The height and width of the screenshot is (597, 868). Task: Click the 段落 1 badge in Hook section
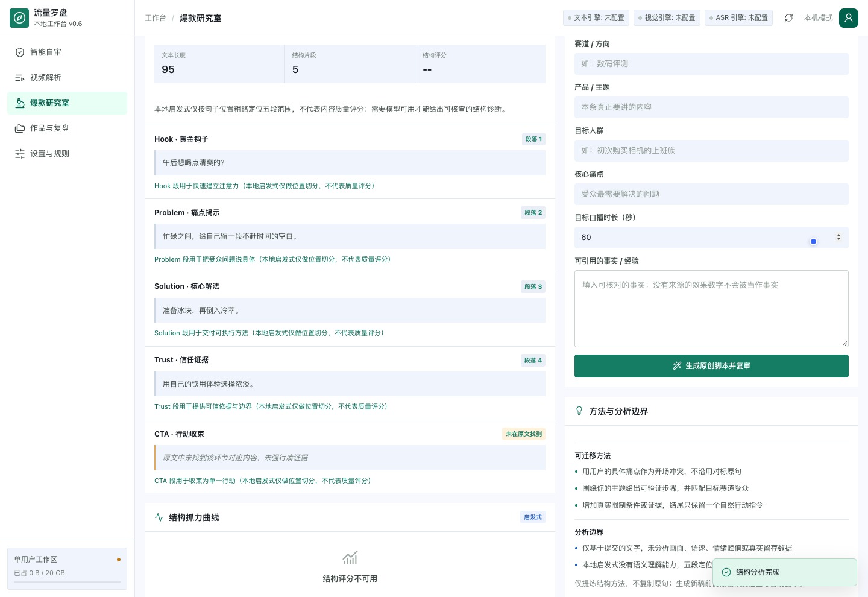click(533, 139)
